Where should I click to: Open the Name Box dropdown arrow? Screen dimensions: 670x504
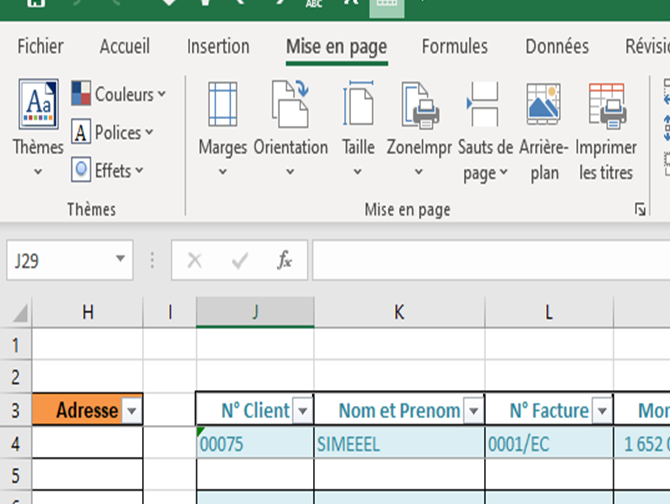point(120,259)
